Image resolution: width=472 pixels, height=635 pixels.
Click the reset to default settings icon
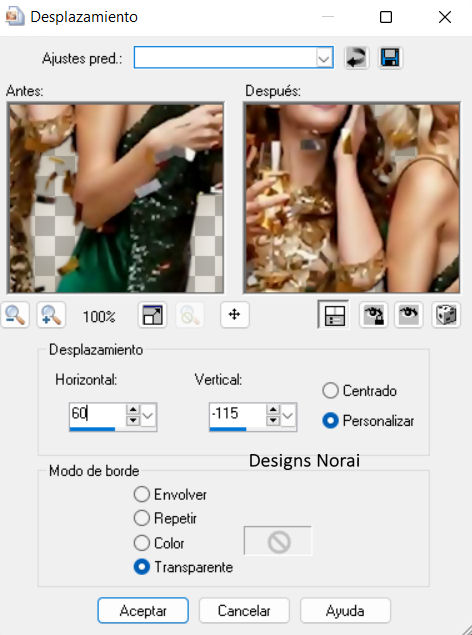[356, 58]
